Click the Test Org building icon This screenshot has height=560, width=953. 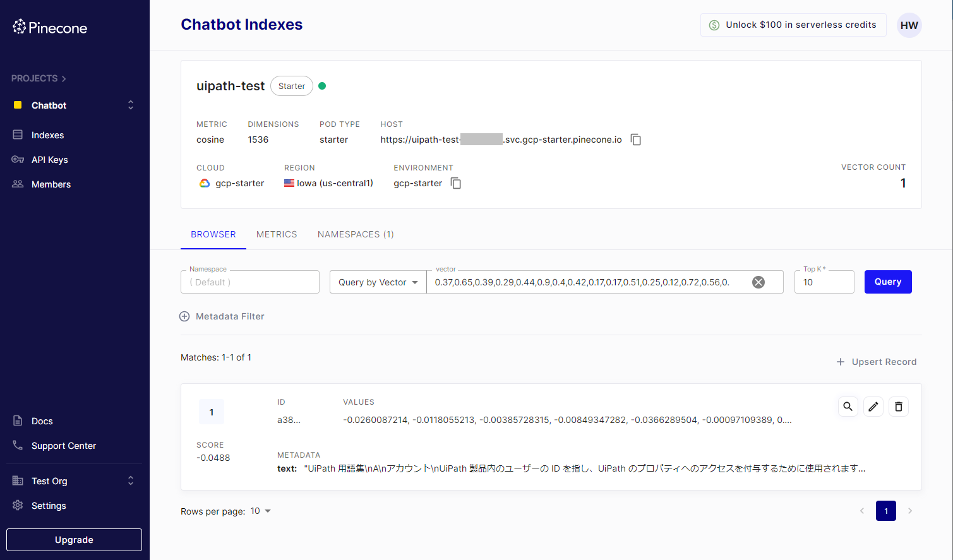[18, 480]
